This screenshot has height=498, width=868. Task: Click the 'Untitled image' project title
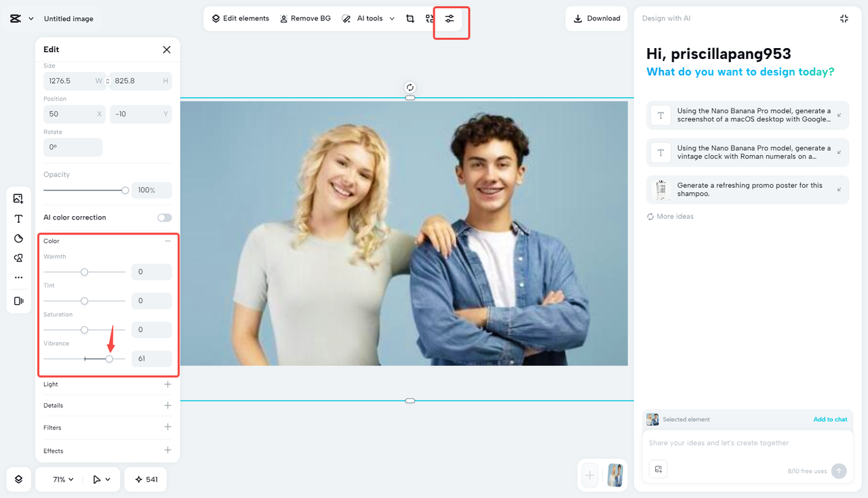tap(68, 19)
